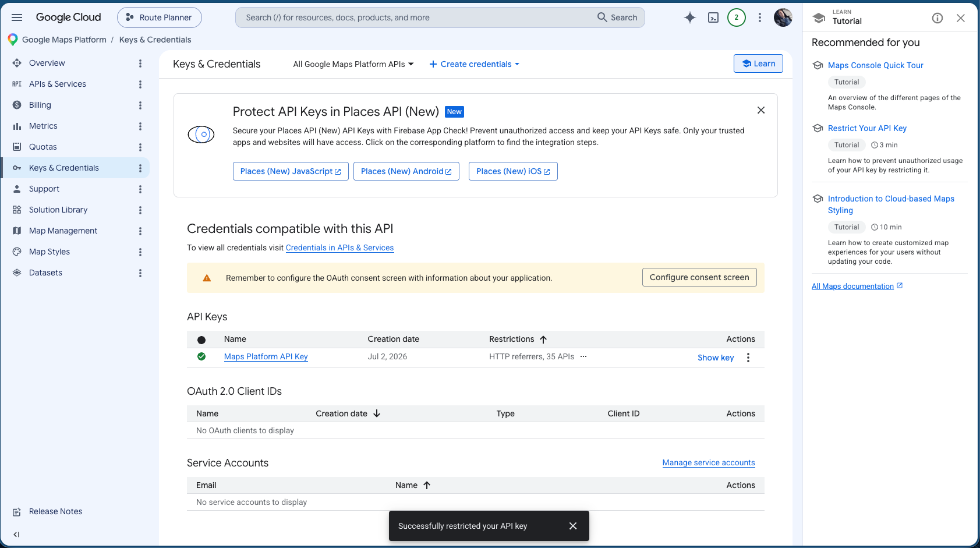Open actions menu for Maps Platform API Key
980x548 pixels.
pos(748,358)
